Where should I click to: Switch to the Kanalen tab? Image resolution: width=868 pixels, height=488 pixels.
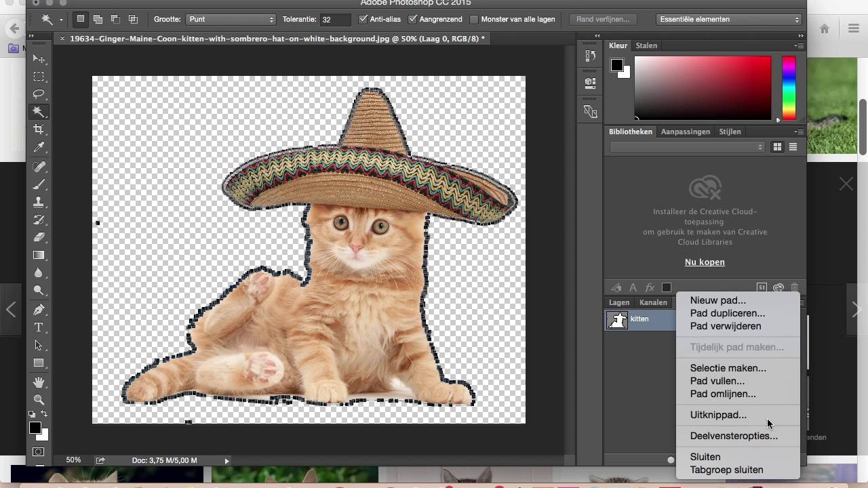click(653, 302)
